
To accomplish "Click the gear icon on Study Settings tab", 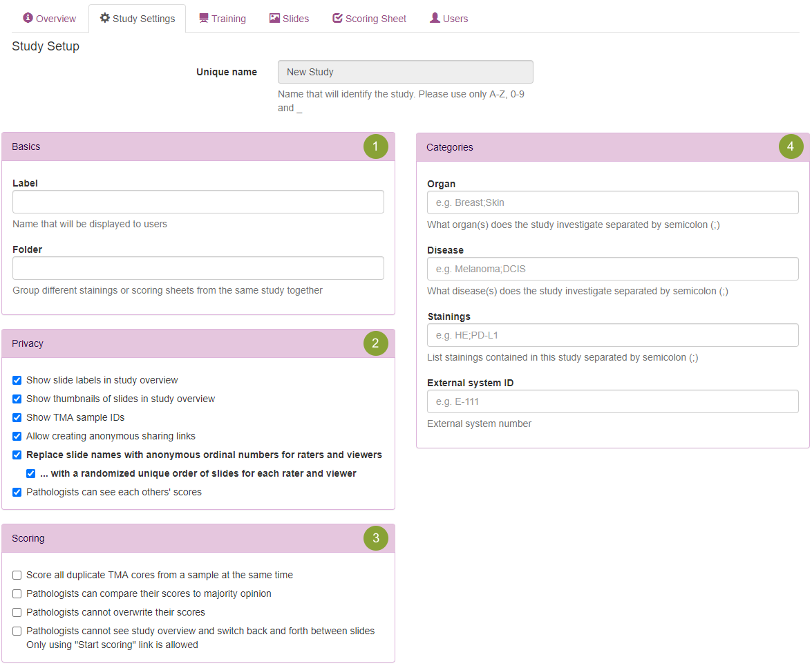I will 105,18.
